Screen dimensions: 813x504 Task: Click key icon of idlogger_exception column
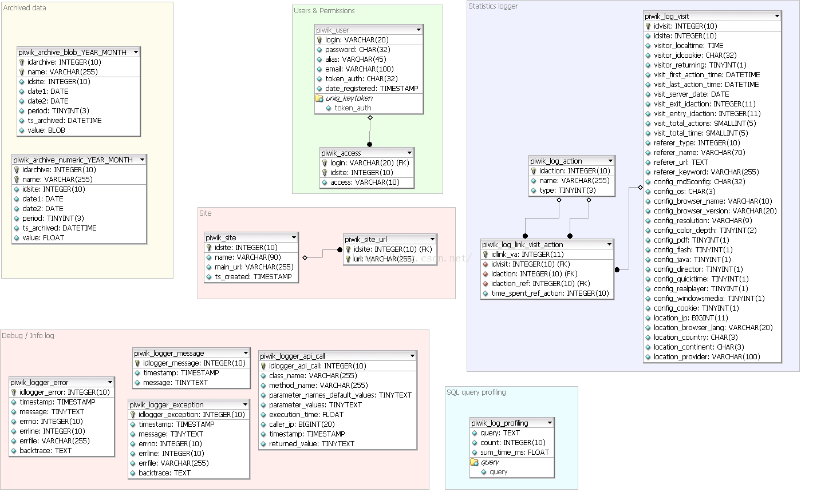[133, 415]
